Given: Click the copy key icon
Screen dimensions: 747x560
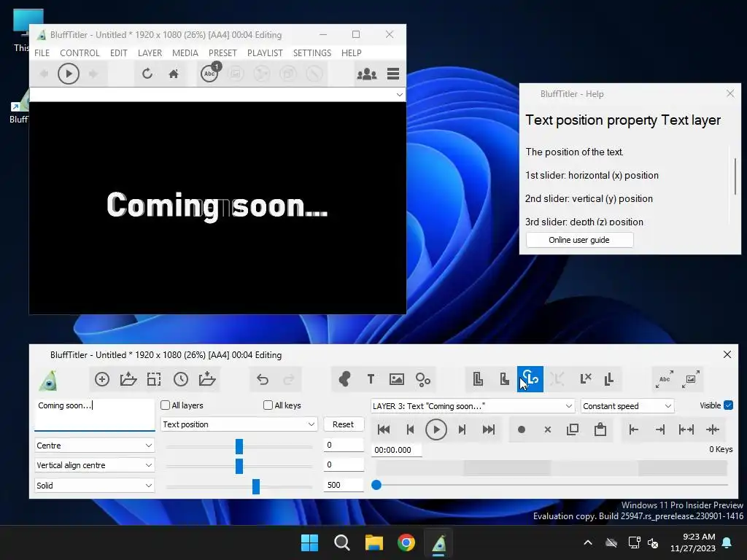Looking at the screenshot, I should tap(573, 430).
